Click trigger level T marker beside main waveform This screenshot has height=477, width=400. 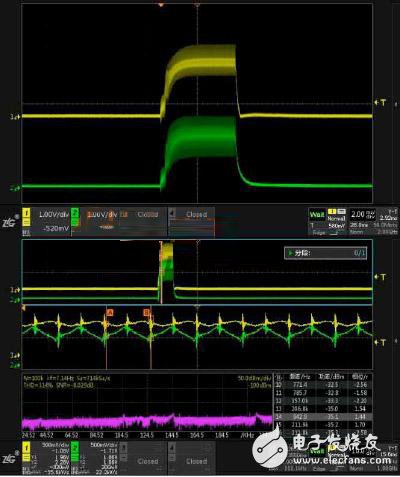(x=380, y=103)
